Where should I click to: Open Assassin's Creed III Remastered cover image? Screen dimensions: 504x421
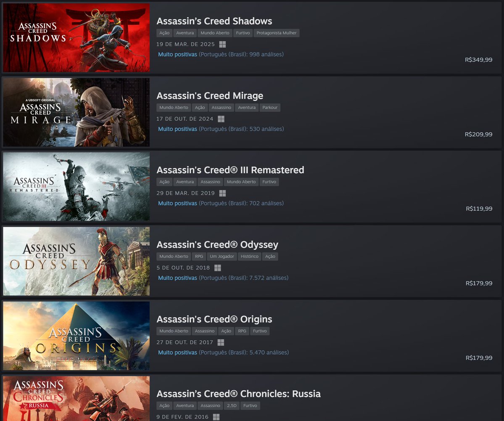coord(77,187)
